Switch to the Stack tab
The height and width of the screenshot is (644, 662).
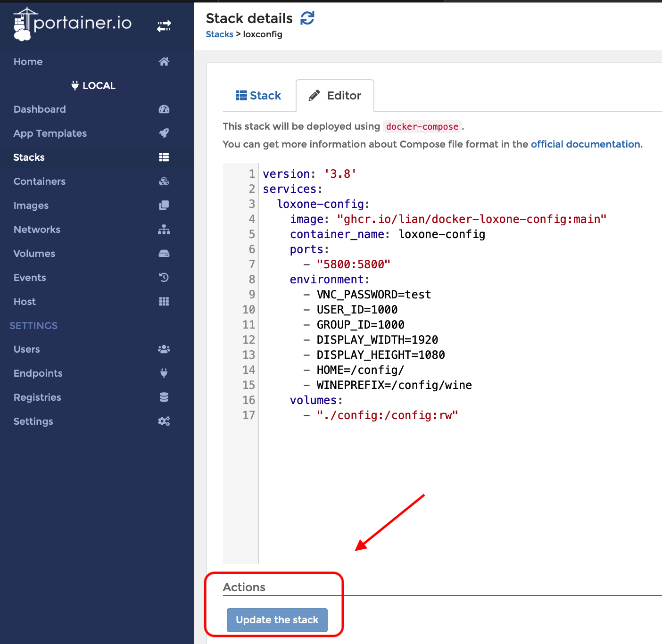click(x=258, y=96)
